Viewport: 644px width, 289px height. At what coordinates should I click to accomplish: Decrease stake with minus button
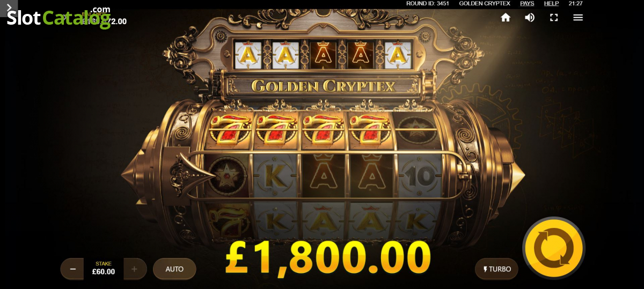point(72,269)
